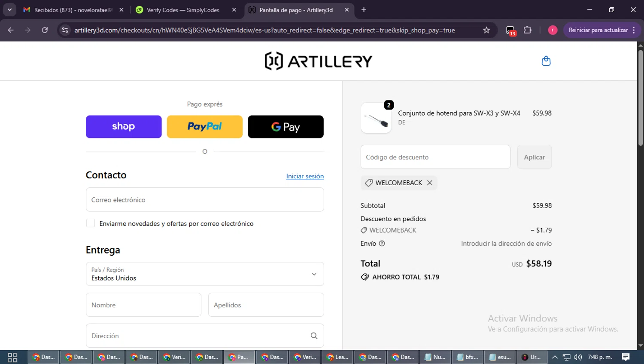Click the taskbar clock showing 7:48 p. m.
Screen dimensions: 644x364
tap(600, 357)
